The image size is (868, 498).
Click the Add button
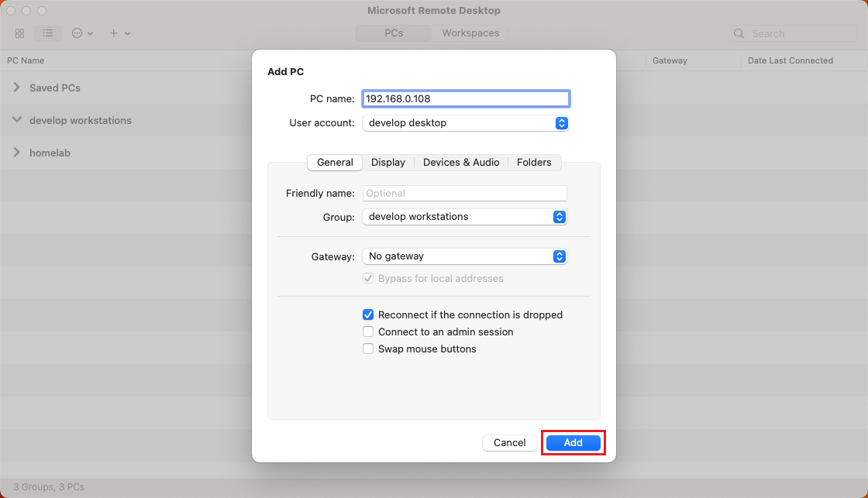573,443
